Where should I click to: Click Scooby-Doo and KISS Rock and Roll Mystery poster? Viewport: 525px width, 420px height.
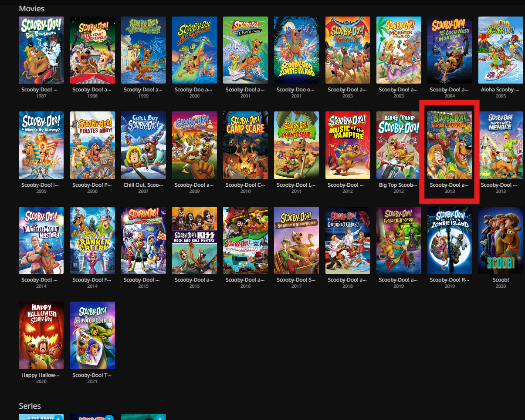[194, 240]
